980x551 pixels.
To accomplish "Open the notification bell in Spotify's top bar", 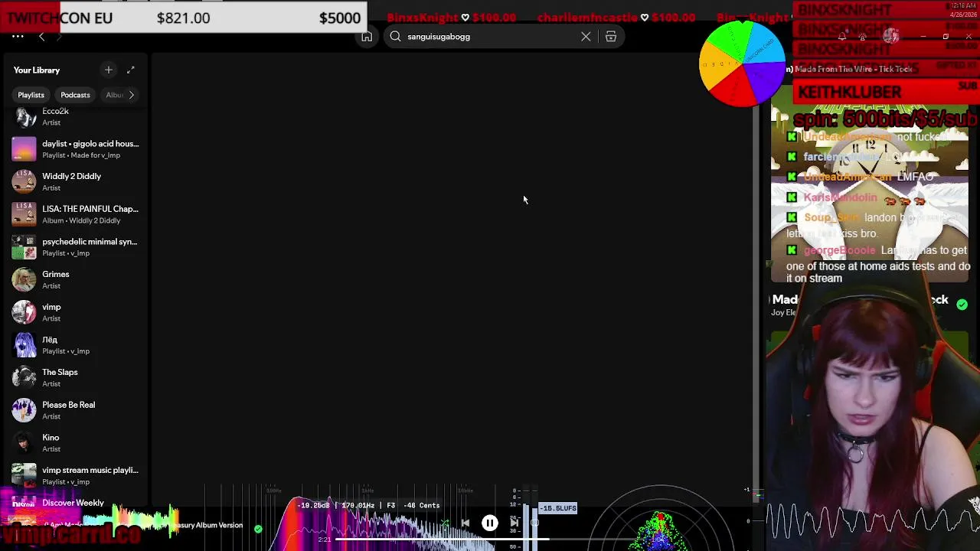I will (841, 37).
